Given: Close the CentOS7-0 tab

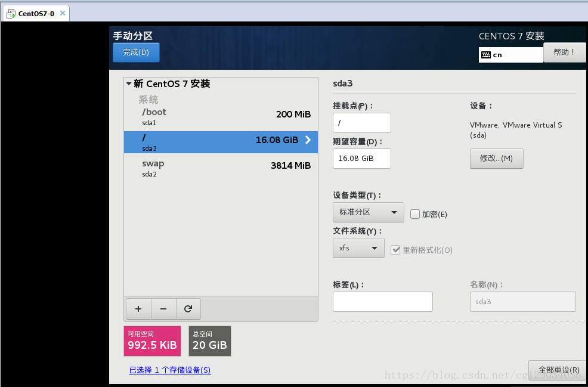Looking at the screenshot, I should point(63,14).
